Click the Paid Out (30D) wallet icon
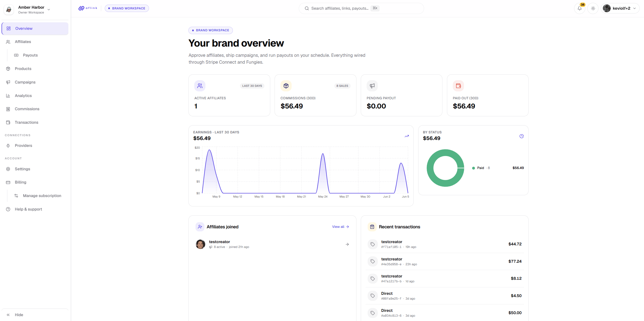 pos(458,86)
